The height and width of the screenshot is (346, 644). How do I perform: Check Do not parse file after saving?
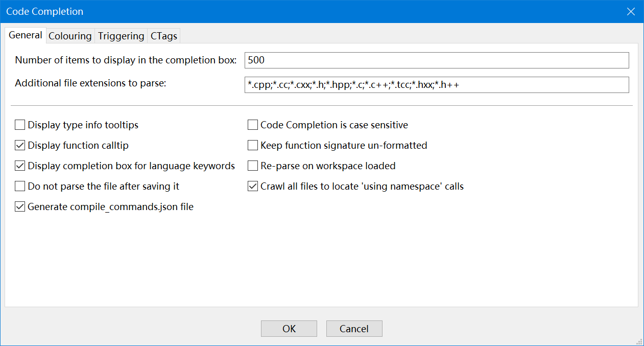[20, 187]
